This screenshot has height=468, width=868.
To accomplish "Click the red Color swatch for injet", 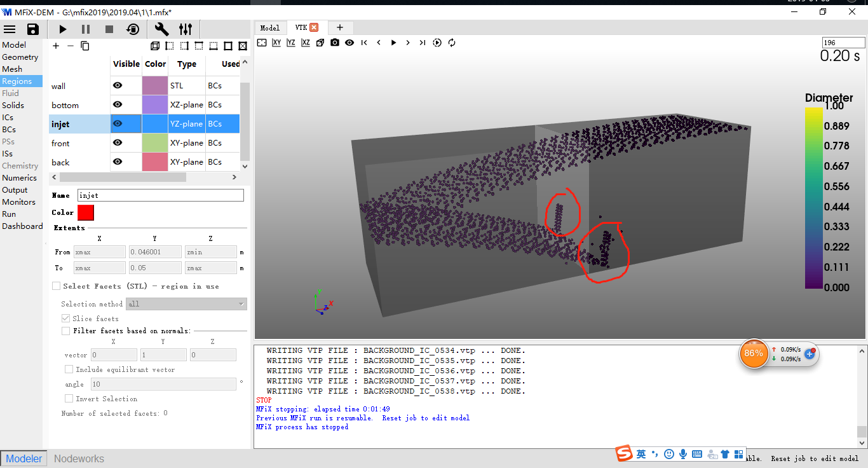I will click(85, 212).
